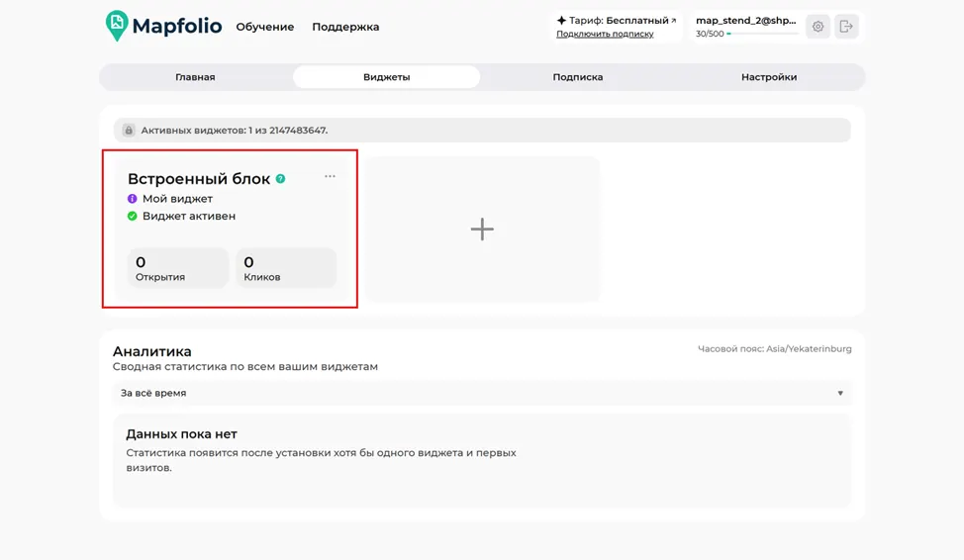
Task: Click the 30/500 usage progress bar
Action: point(762,34)
